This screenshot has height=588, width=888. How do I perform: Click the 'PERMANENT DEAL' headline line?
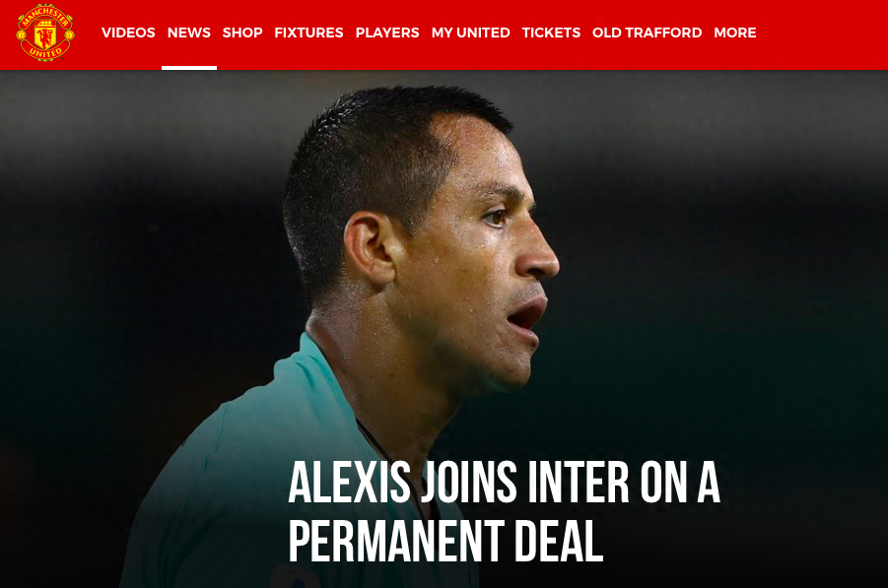tap(445, 541)
